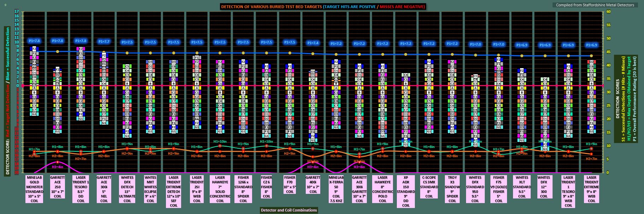The height and width of the screenshot is (214, 644).
Task: Click the chart title about buried test bed targets
Action: [323, 6]
